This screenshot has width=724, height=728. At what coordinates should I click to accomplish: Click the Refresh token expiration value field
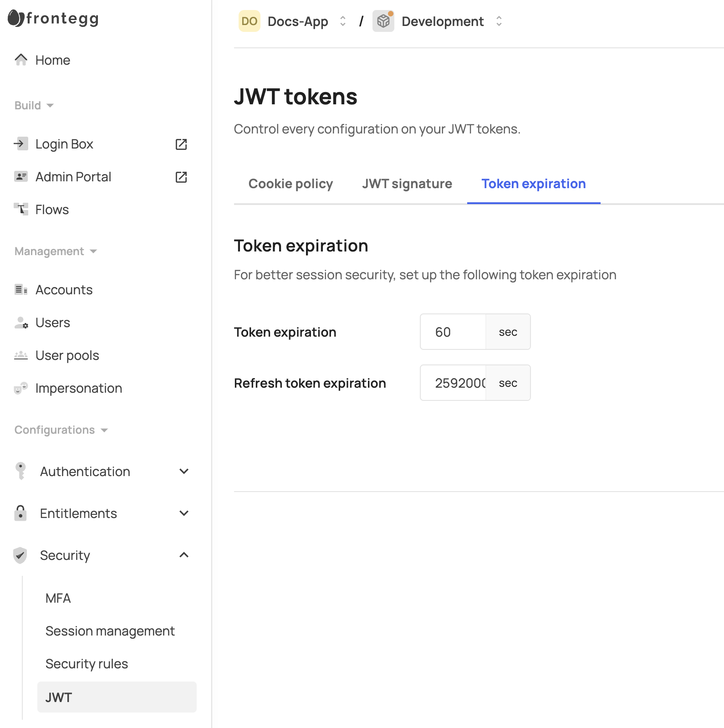coord(453,383)
